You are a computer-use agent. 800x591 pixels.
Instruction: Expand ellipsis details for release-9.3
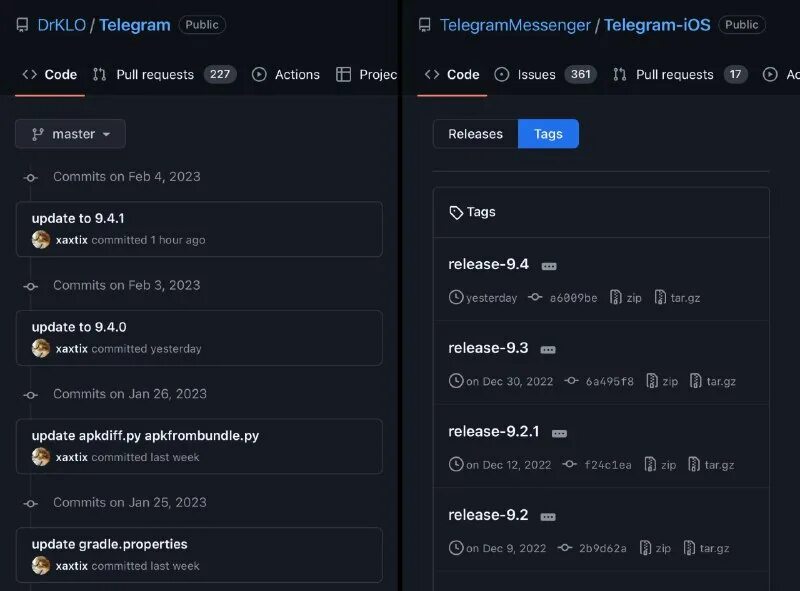548,350
